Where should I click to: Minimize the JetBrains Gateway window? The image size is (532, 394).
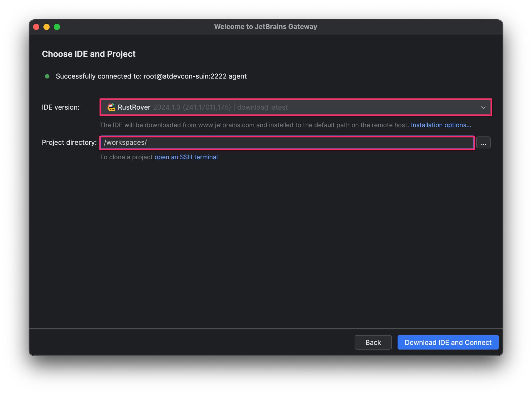[x=47, y=27]
